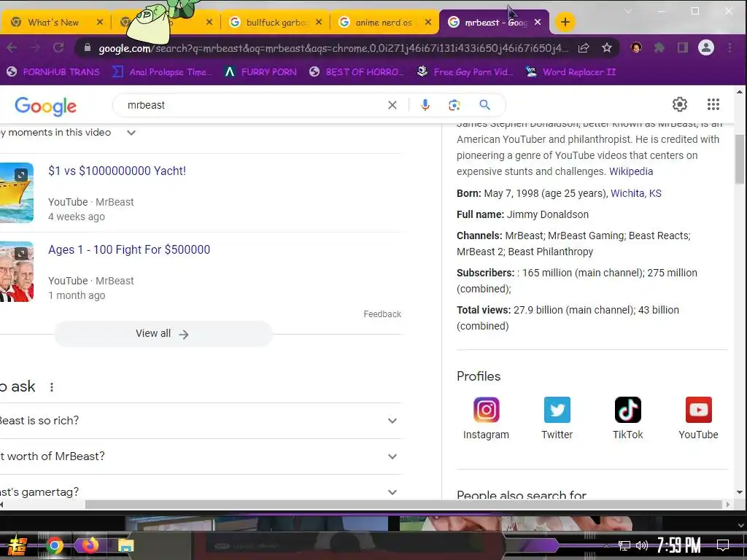Viewport: 747px width, 560px height.
Task: View site info via the lock icon
Action: (x=88, y=47)
